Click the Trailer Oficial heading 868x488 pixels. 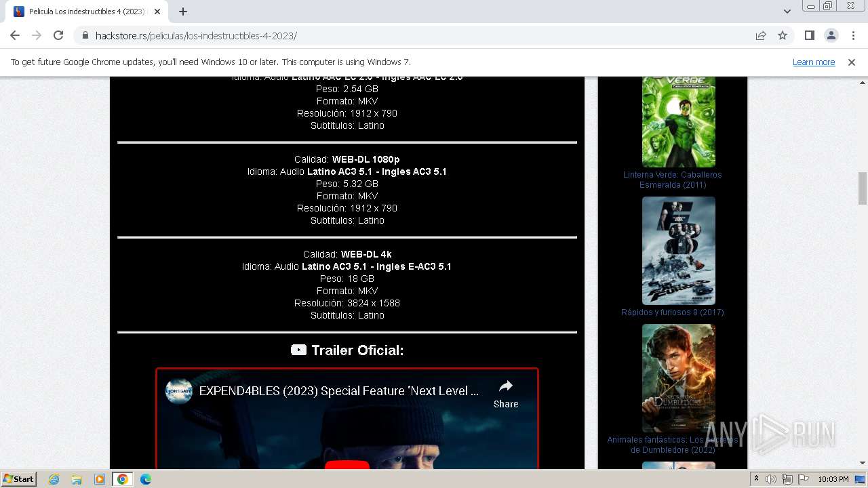point(357,350)
